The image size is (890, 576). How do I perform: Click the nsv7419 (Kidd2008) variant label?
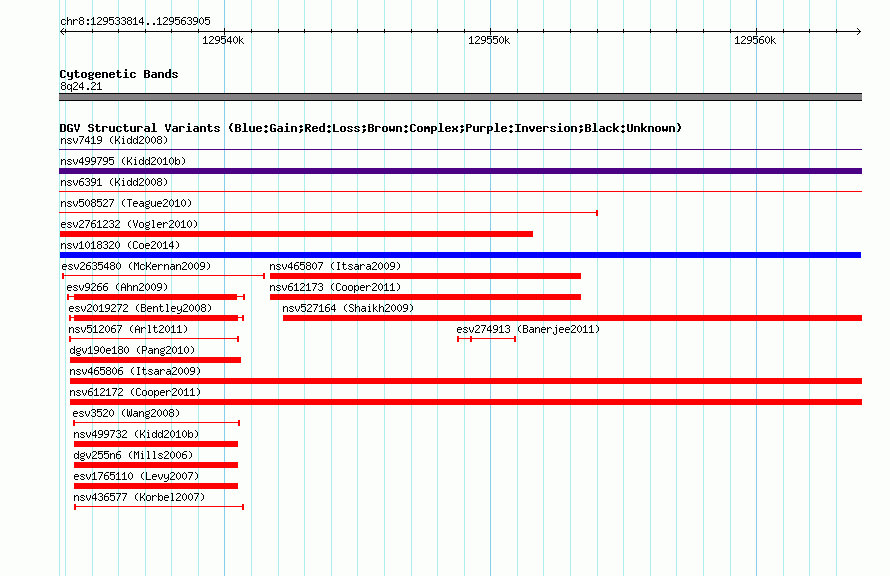(x=114, y=140)
